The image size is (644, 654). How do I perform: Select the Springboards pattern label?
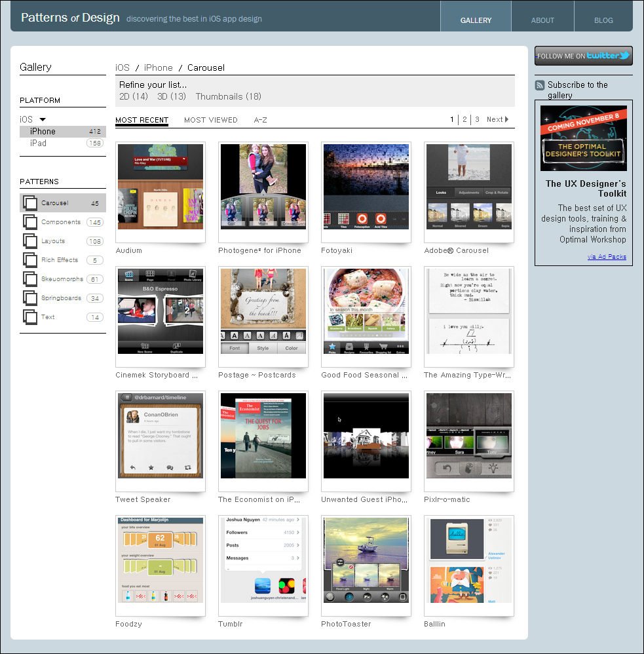pos(62,298)
